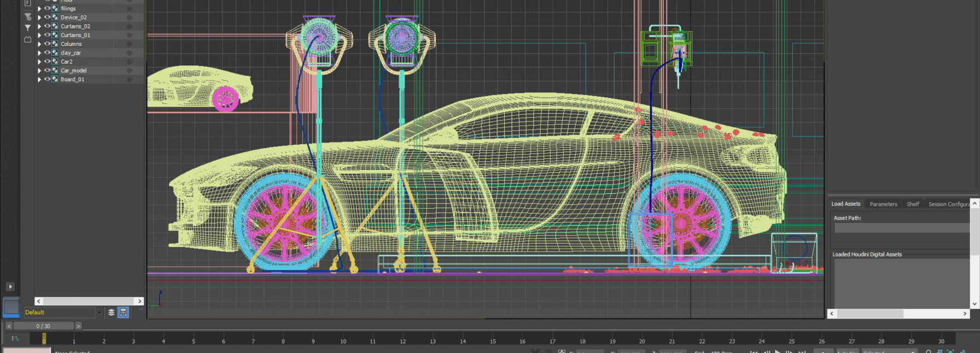Expand the Device_02 tree item
The height and width of the screenshot is (353, 980).
pos(39,17)
